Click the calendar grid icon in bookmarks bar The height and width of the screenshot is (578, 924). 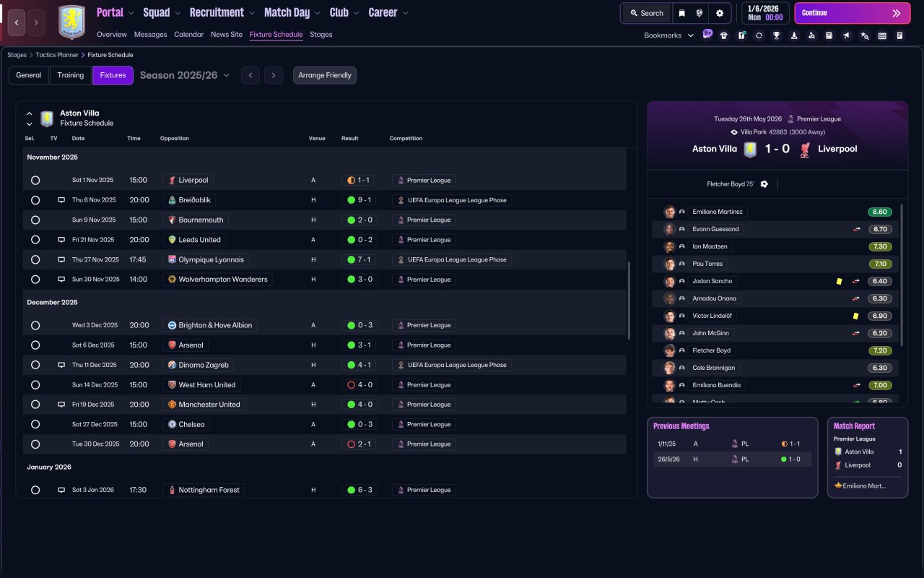tap(882, 35)
